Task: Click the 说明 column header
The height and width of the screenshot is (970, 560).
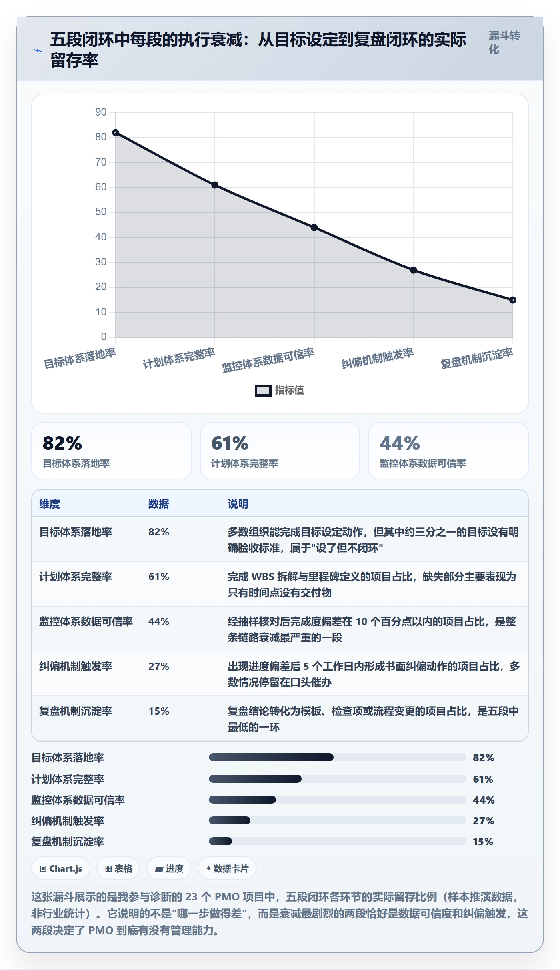Action: point(238,504)
